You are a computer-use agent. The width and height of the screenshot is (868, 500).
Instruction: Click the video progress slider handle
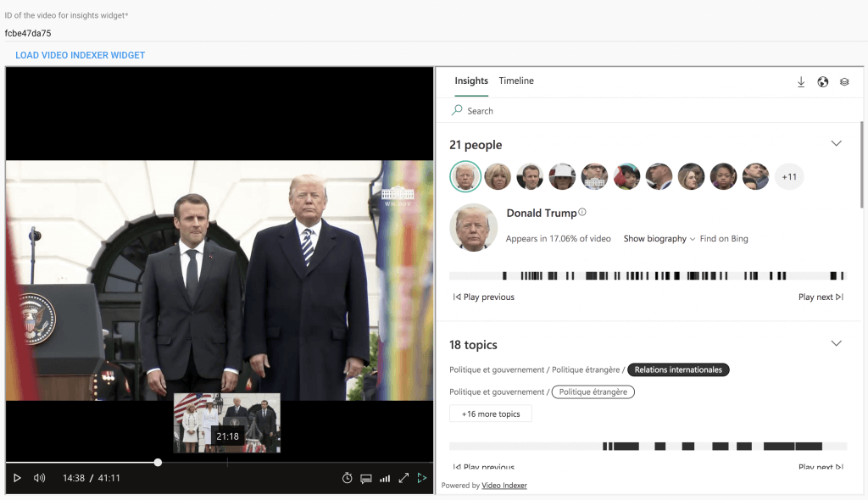tap(158, 463)
